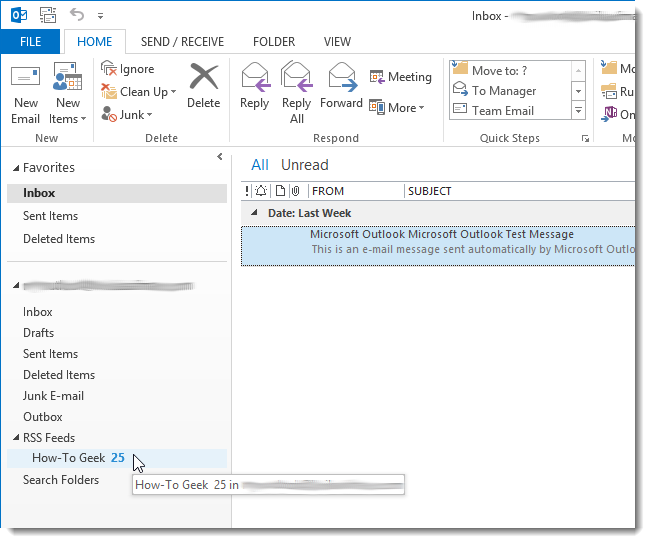Switch to the SEND / RECEIVE tab
This screenshot has height=543, width=650.
(x=182, y=41)
